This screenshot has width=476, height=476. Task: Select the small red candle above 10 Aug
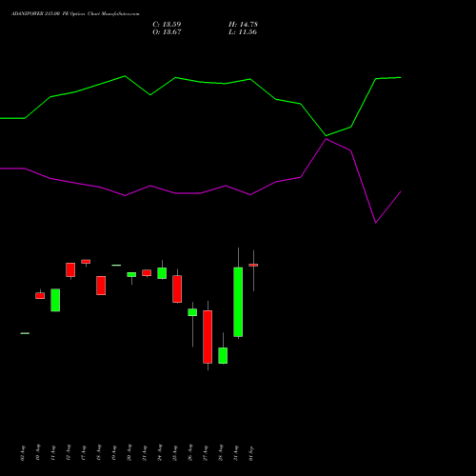click(x=40, y=295)
